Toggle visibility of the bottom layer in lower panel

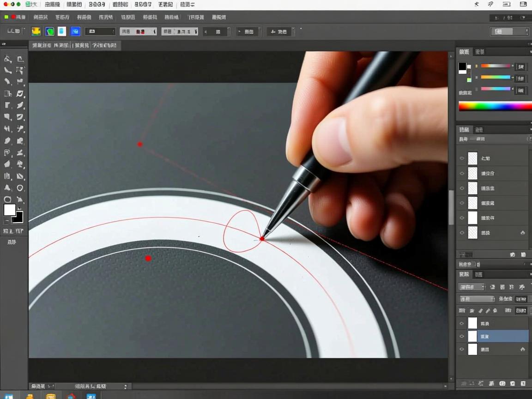point(462,350)
